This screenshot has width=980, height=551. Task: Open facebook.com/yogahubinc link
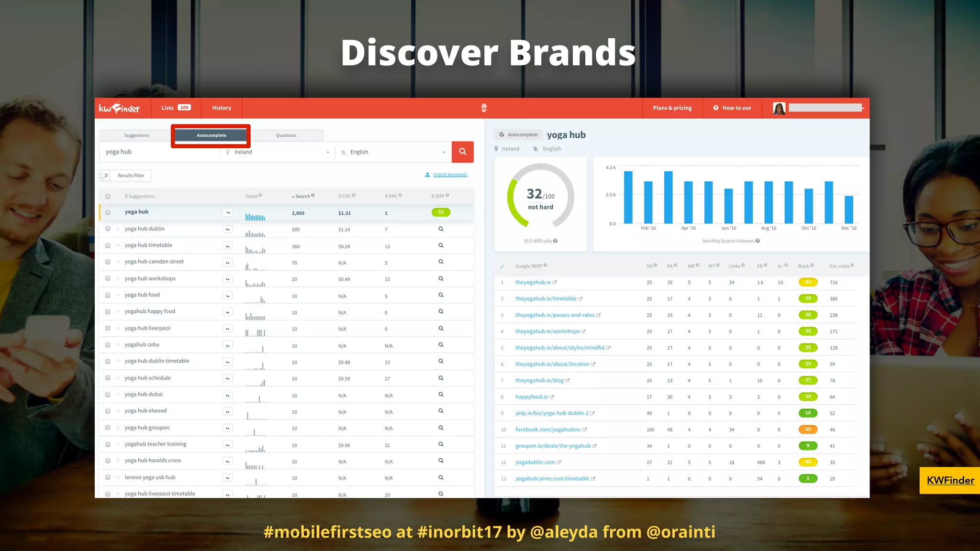pyautogui.click(x=548, y=430)
